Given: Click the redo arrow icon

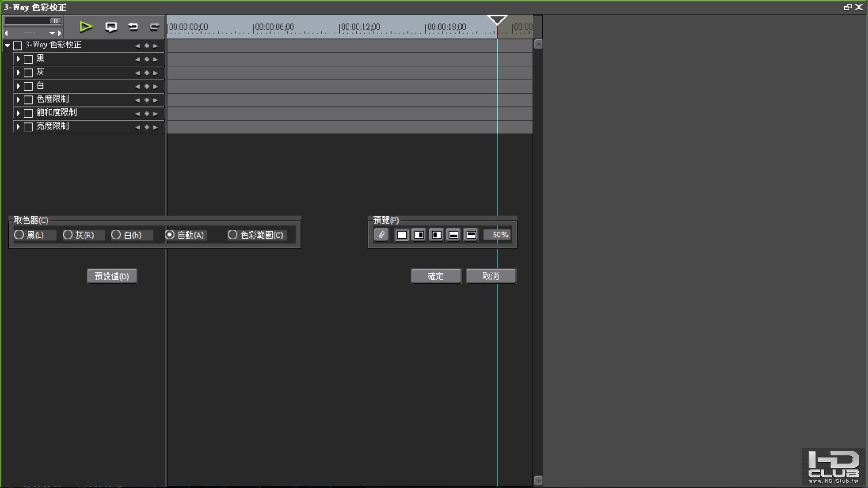Looking at the screenshot, I should point(154,27).
